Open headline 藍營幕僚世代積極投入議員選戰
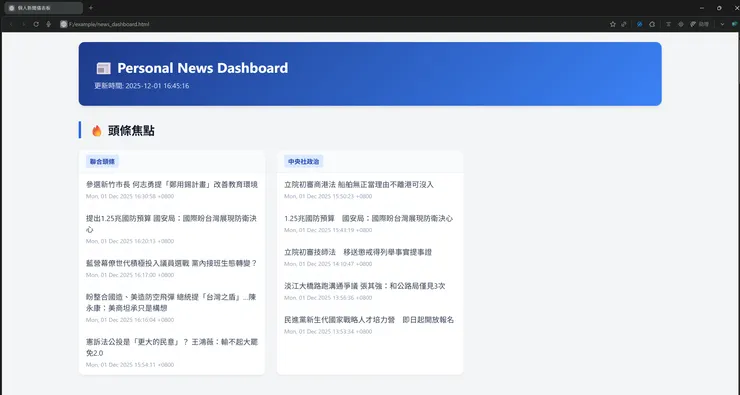The width and height of the screenshot is (740, 395). [x=172, y=263]
